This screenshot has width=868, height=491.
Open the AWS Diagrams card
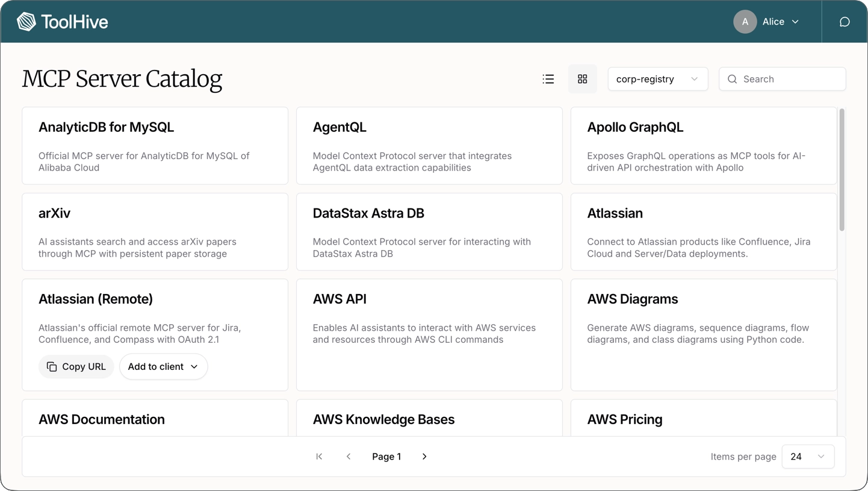point(703,335)
